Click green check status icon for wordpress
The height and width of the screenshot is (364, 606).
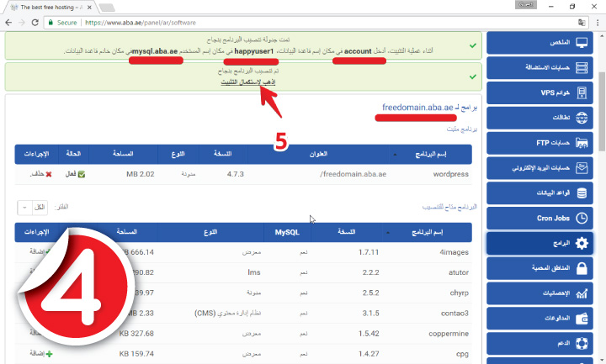point(81,174)
